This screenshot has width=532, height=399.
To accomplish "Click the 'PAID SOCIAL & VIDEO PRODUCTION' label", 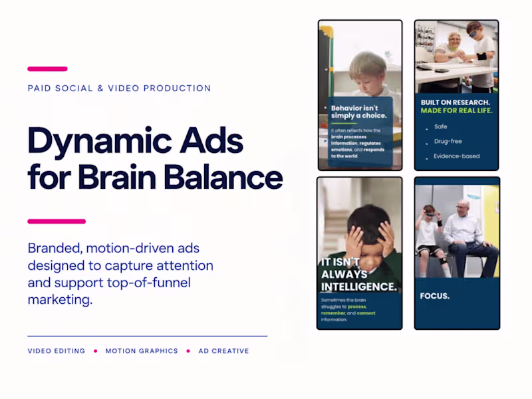I will point(119,88).
